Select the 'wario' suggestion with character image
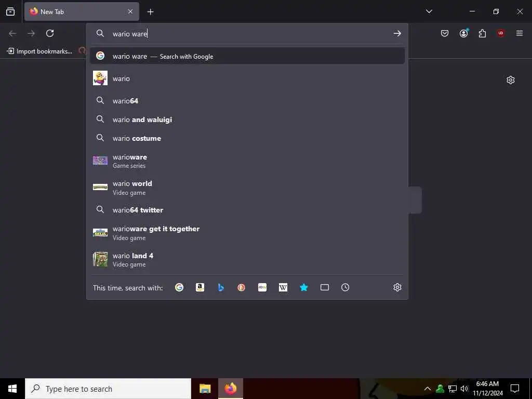This screenshot has height=399, width=532. point(247,78)
